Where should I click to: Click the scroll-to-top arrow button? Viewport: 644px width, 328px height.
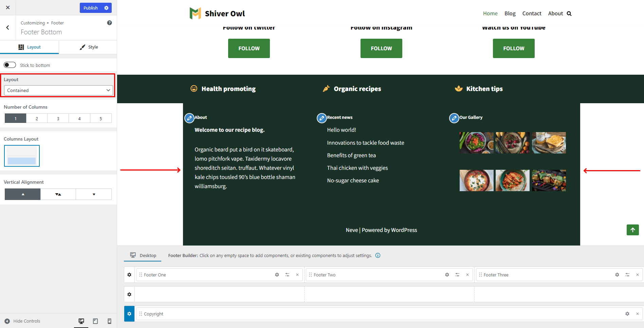click(x=632, y=230)
